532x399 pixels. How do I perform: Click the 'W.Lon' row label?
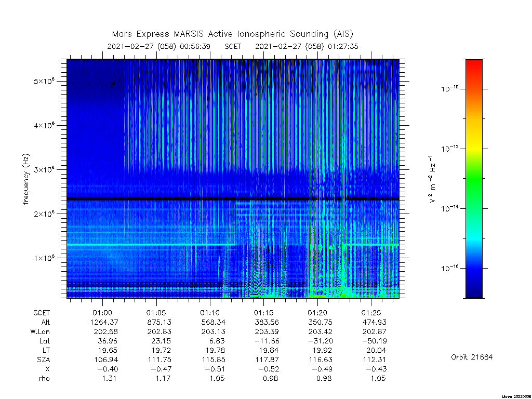(x=40, y=331)
